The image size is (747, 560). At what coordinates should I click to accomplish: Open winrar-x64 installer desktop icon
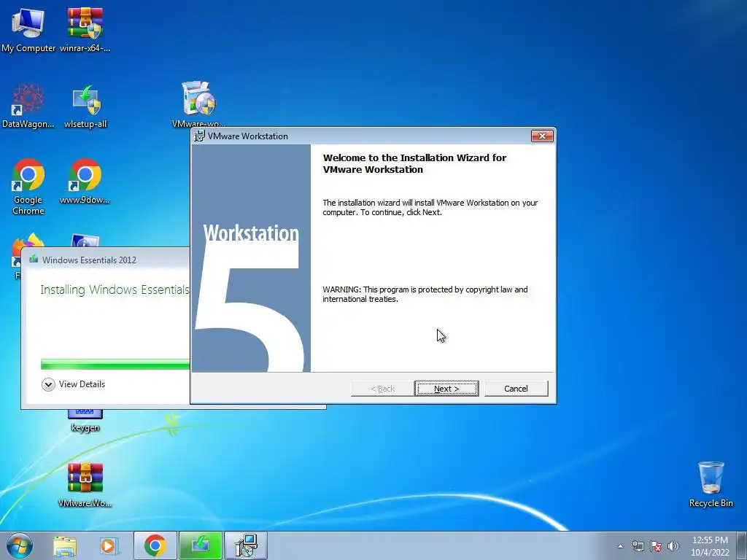click(x=85, y=28)
